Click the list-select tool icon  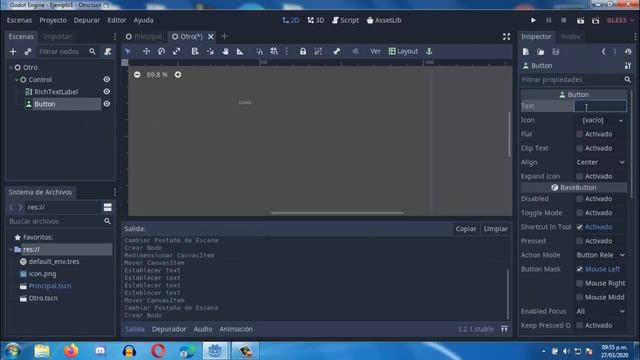pos(195,51)
